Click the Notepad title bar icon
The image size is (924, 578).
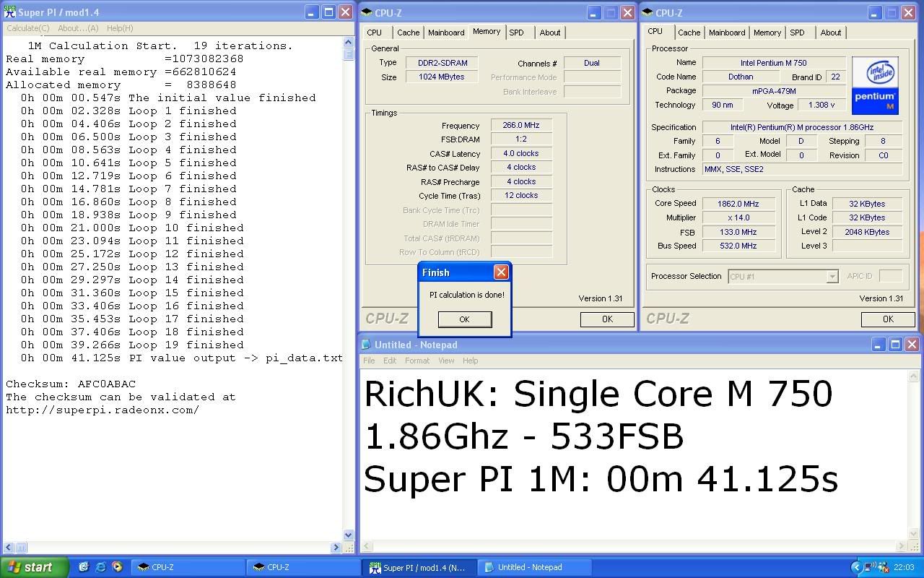pos(366,345)
